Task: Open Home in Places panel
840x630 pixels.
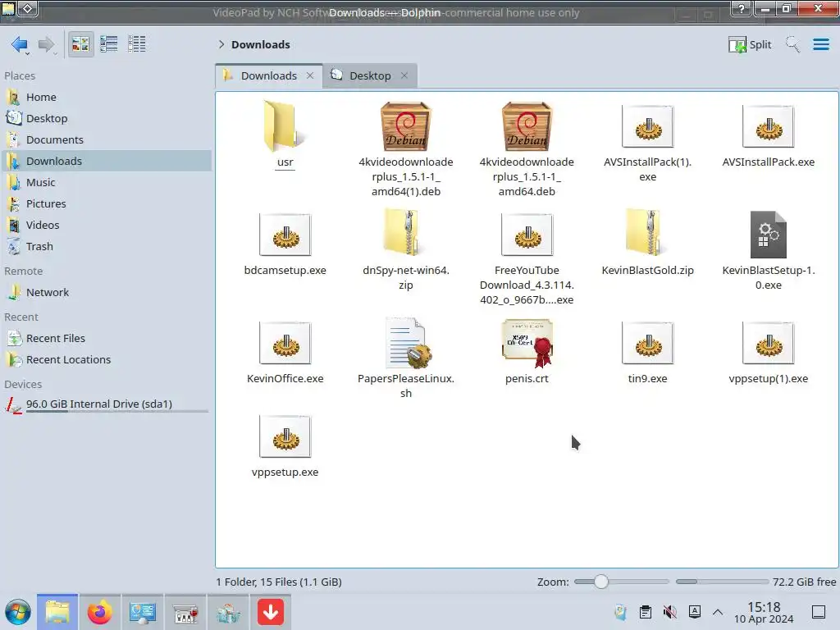Action: 106,97
